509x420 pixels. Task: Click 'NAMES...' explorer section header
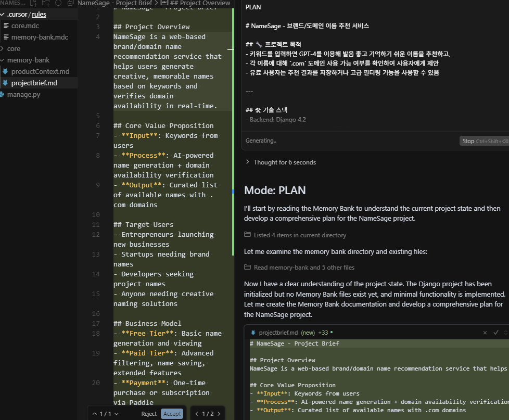[x=12, y=3]
